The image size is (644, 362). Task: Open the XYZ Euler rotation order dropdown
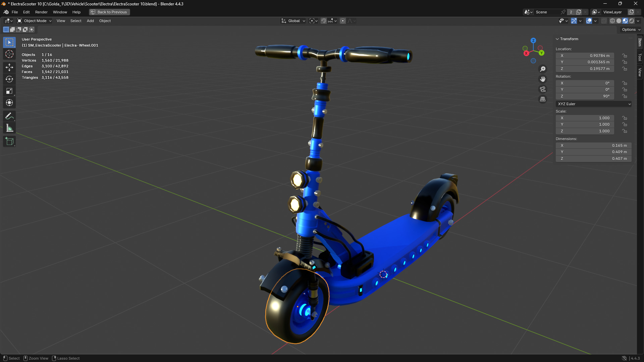coord(593,104)
